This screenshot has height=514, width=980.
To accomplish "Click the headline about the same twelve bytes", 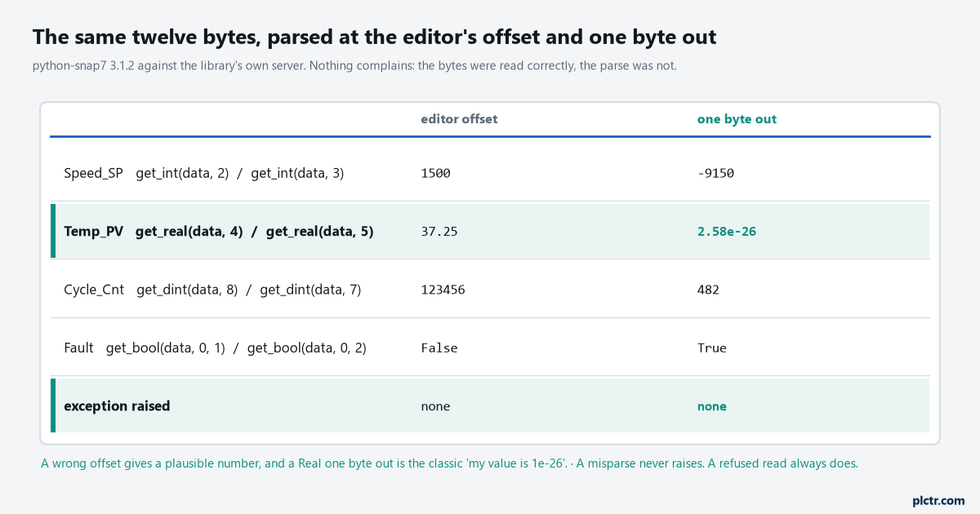I will 375,37.
